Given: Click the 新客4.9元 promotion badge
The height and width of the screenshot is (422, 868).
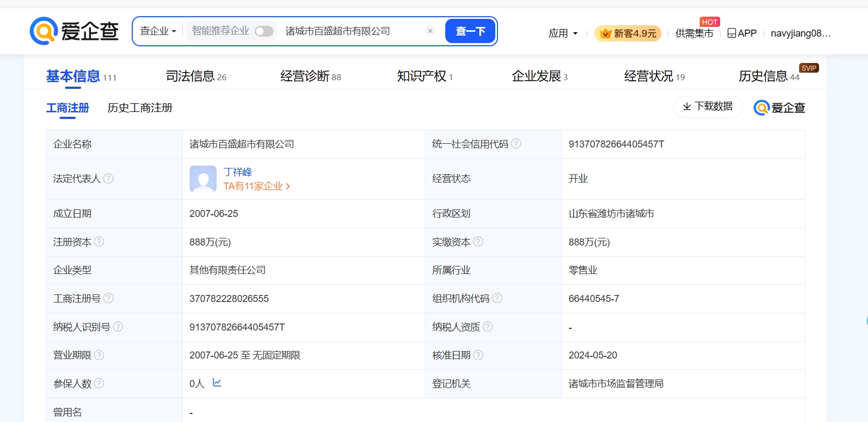Looking at the screenshot, I should [x=628, y=33].
